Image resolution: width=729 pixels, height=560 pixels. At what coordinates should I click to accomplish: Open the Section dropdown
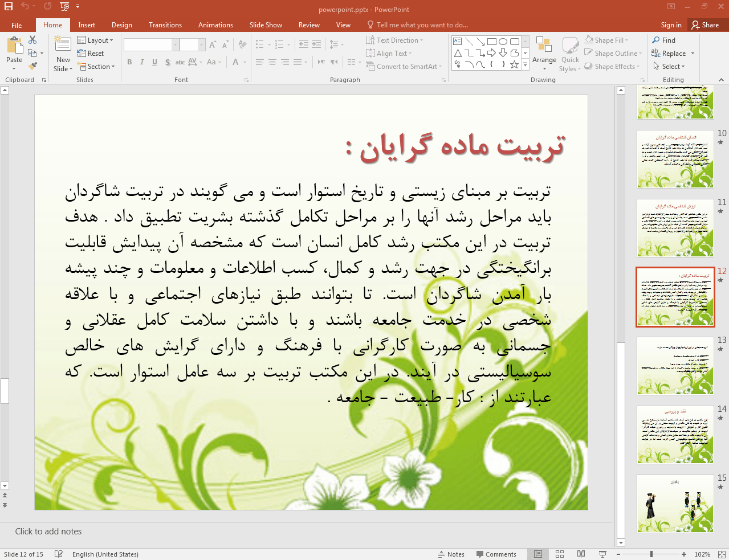coord(97,67)
